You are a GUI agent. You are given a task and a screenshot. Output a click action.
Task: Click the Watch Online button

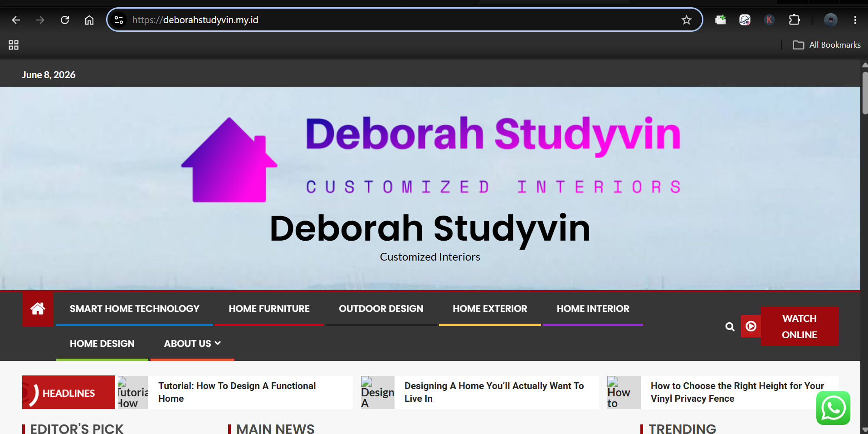(800, 326)
